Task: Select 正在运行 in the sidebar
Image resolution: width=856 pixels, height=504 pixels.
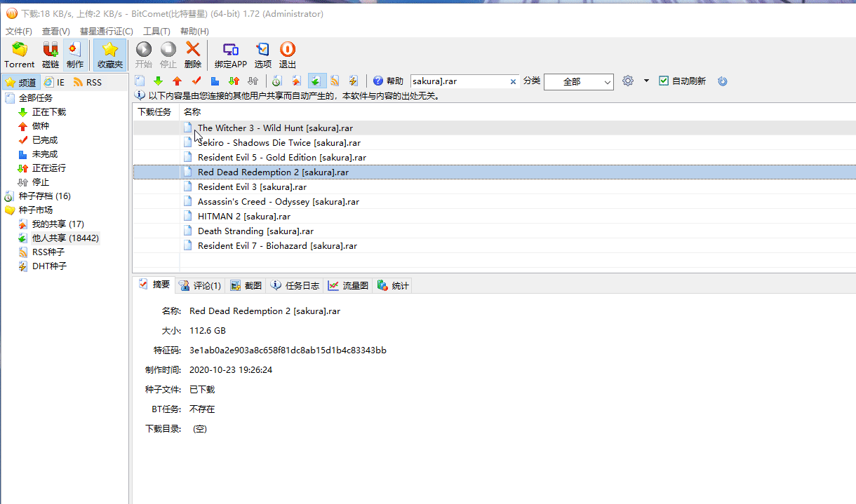Action: [48, 168]
